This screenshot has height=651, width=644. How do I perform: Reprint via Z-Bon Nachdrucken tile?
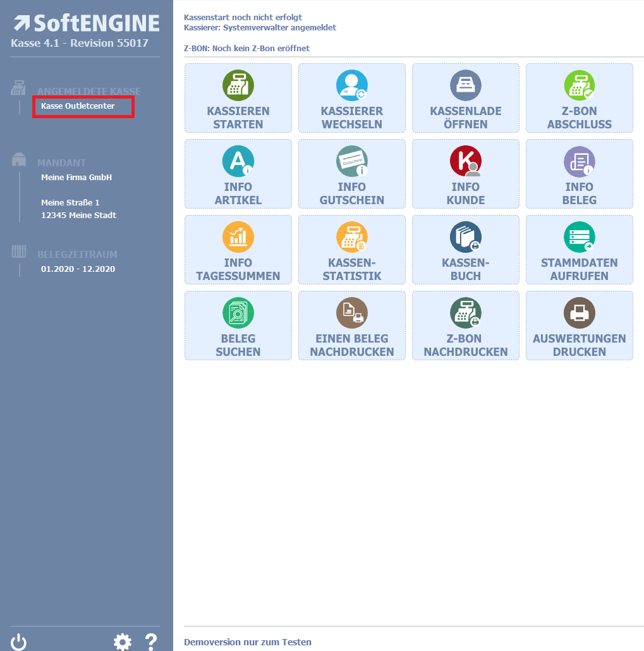466,325
